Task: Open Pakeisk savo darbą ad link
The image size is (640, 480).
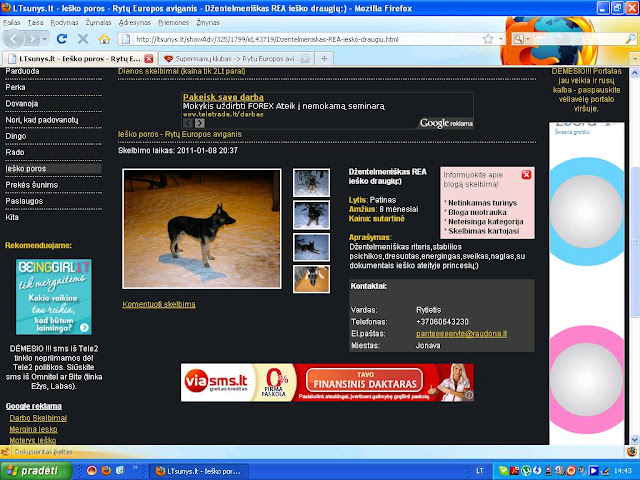Action: (x=223, y=97)
